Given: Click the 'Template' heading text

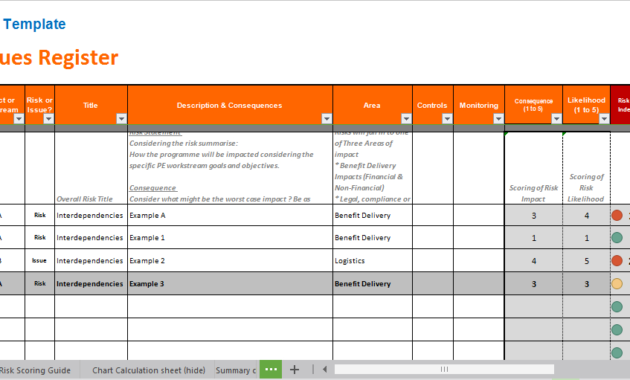Looking at the screenshot, I should (35, 24).
